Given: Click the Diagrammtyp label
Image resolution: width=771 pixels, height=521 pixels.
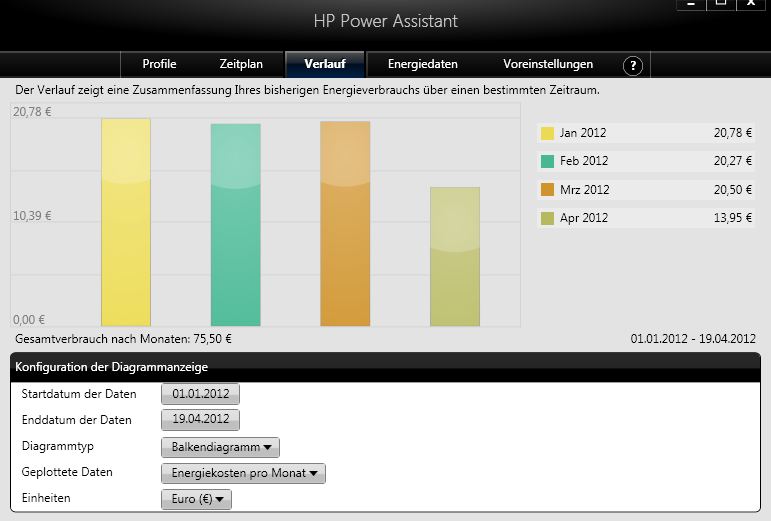Looking at the screenshot, I should (x=58, y=446).
